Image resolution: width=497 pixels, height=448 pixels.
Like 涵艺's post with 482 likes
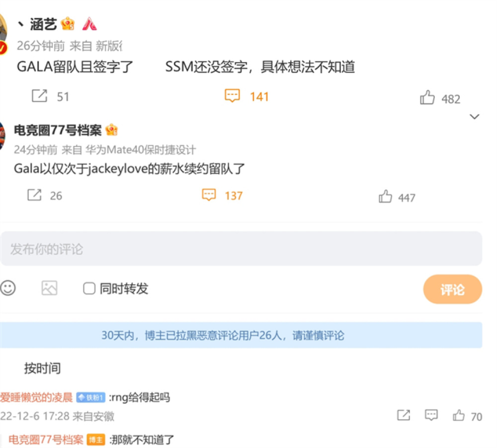coord(427,97)
